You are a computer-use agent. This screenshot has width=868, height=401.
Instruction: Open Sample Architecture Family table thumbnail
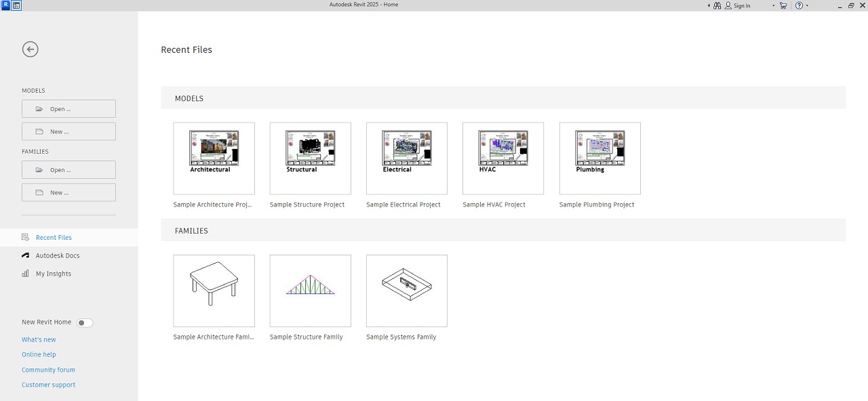214,291
